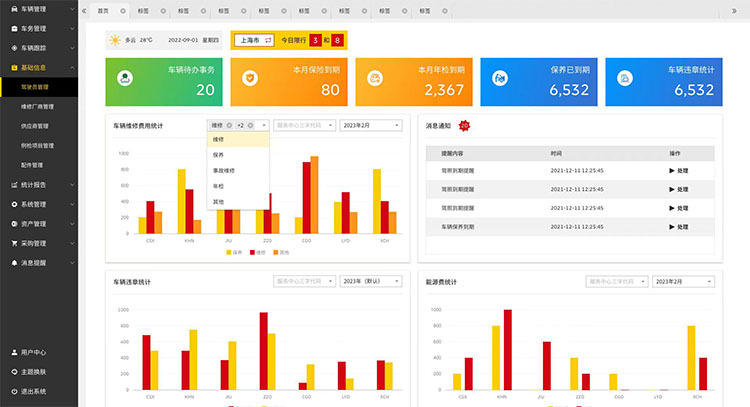The width and height of the screenshot is (750, 407).
Task: Close the 首页 tab with its circle button
Action: pos(123,11)
